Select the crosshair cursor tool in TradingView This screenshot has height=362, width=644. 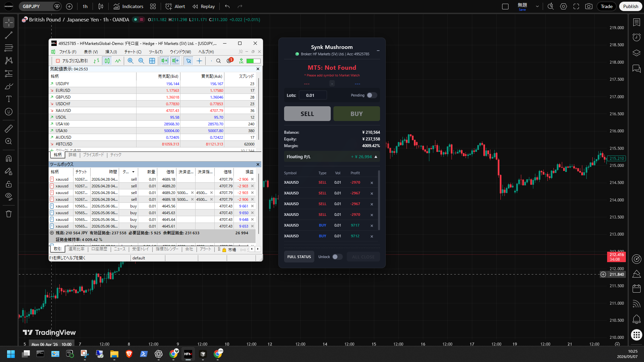[x=9, y=22]
